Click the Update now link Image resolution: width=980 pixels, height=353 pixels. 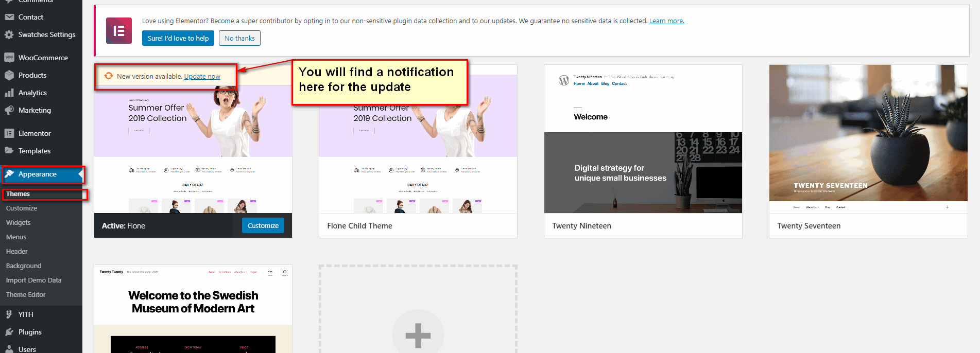(x=202, y=76)
